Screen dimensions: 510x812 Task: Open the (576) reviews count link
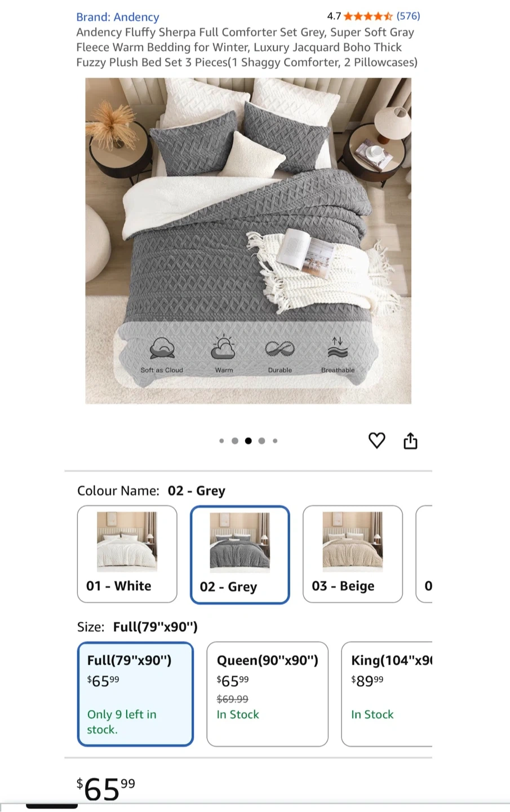[x=408, y=16]
